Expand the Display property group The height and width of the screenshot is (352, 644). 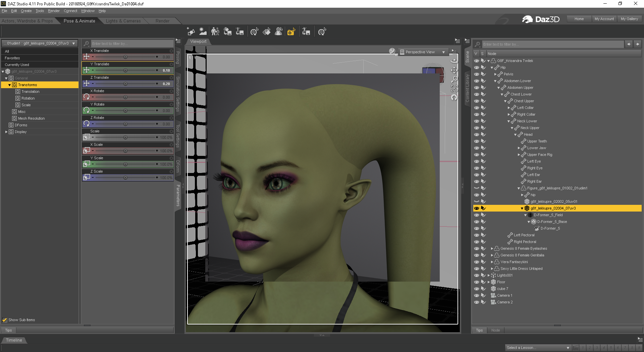coord(6,132)
